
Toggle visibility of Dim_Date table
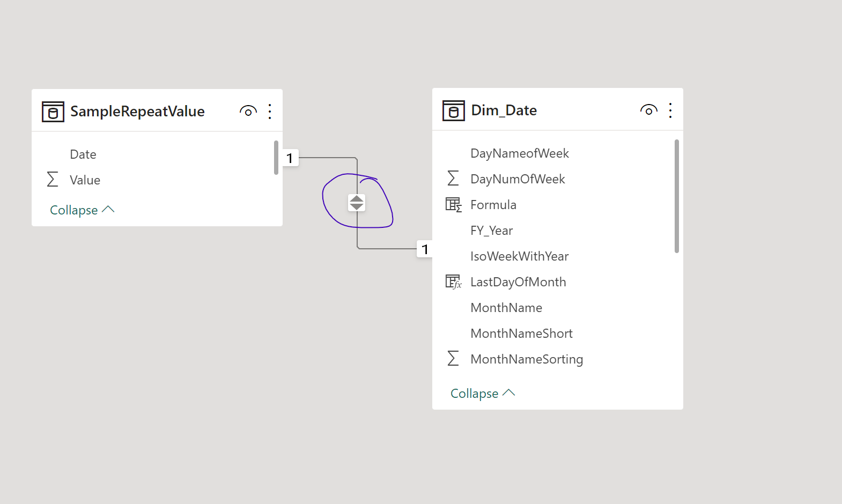pyautogui.click(x=648, y=110)
